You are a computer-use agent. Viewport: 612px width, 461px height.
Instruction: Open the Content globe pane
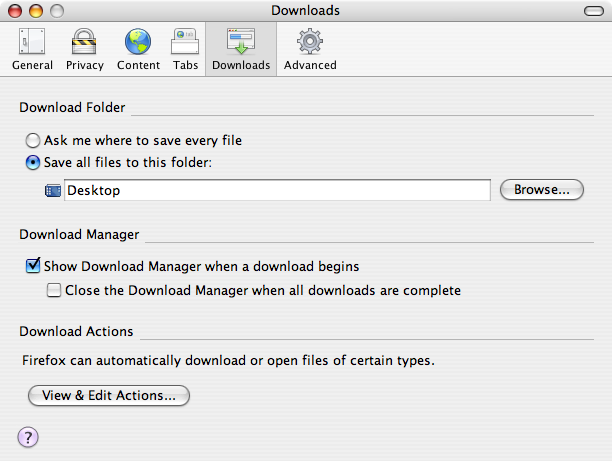[138, 50]
